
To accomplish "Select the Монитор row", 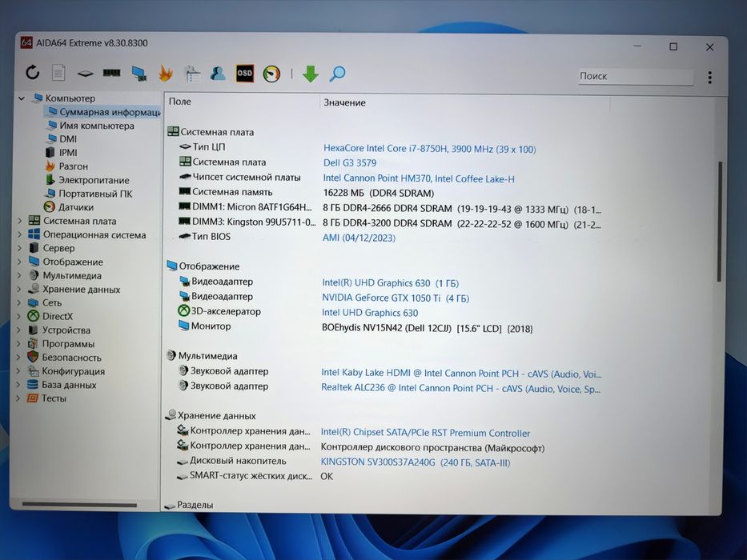I will click(355, 328).
